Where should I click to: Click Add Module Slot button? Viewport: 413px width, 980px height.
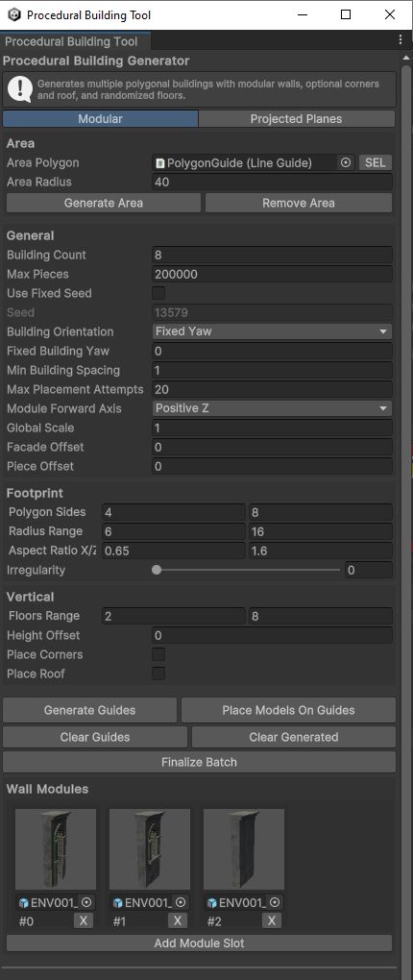[x=200, y=943]
